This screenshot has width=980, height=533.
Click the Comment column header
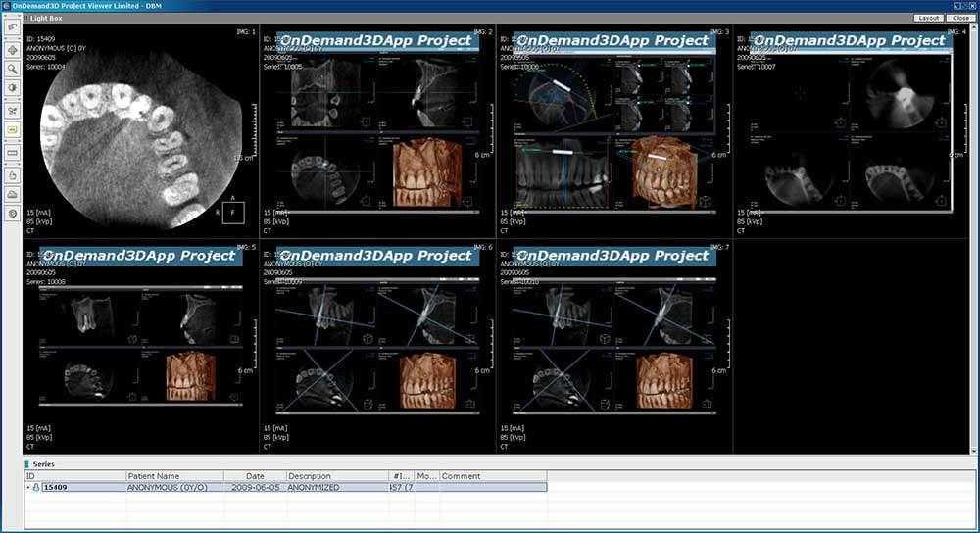pyautogui.click(x=493, y=476)
